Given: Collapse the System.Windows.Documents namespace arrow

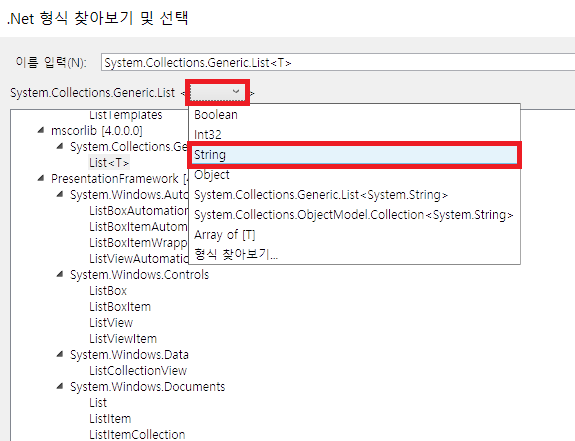Looking at the screenshot, I should [x=60, y=386].
